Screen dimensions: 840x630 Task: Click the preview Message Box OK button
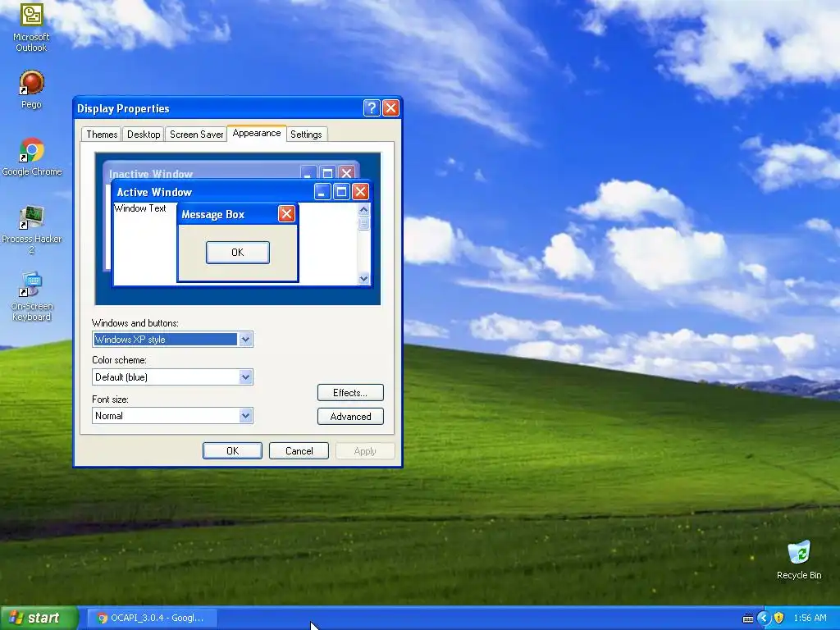[x=238, y=253]
